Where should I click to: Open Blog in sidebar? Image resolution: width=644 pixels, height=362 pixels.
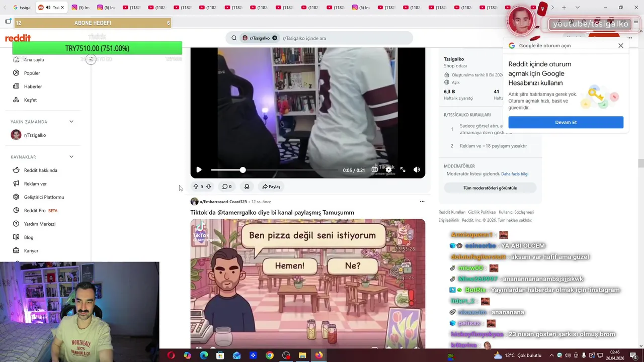(x=29, y=237)
